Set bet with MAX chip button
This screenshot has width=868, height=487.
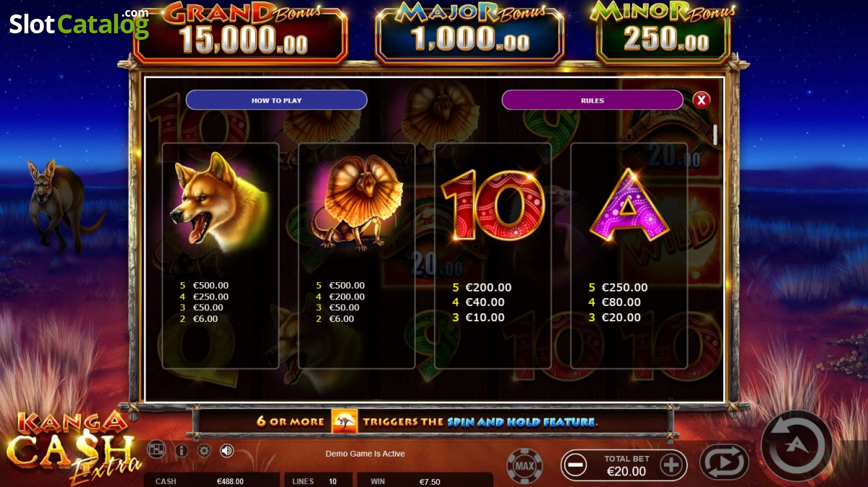click(x=524, y=466)
